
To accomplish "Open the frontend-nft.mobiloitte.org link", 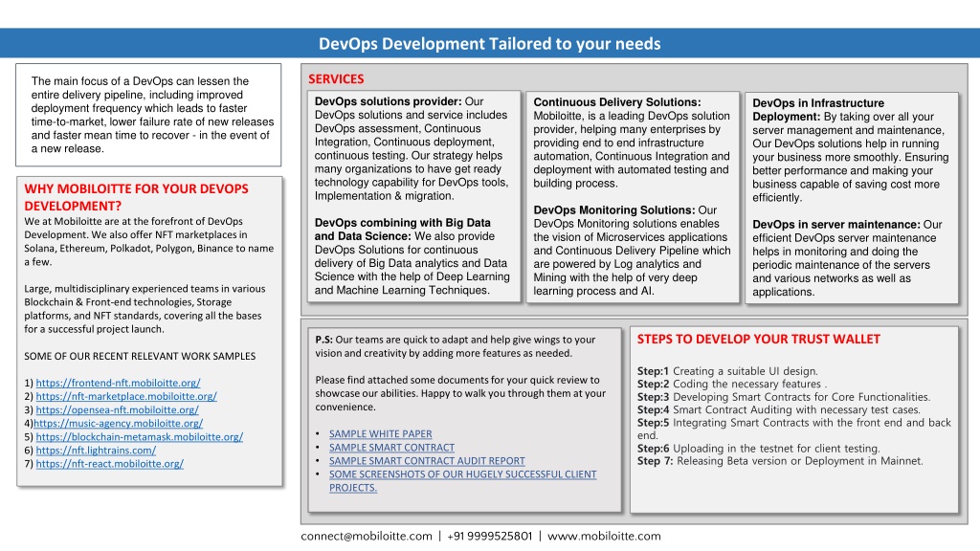I will 118,383.
